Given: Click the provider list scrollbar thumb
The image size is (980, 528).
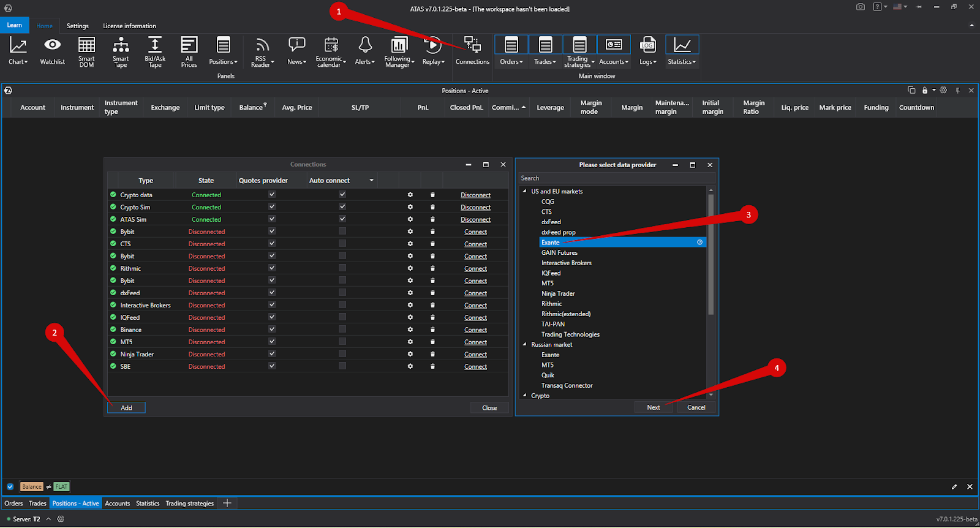Looking at the screenshot, I should pos(710,254).
